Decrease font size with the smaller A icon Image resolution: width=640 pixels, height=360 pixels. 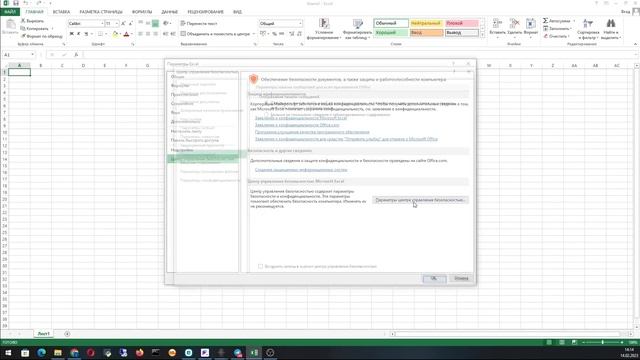[x=130, y=24]
